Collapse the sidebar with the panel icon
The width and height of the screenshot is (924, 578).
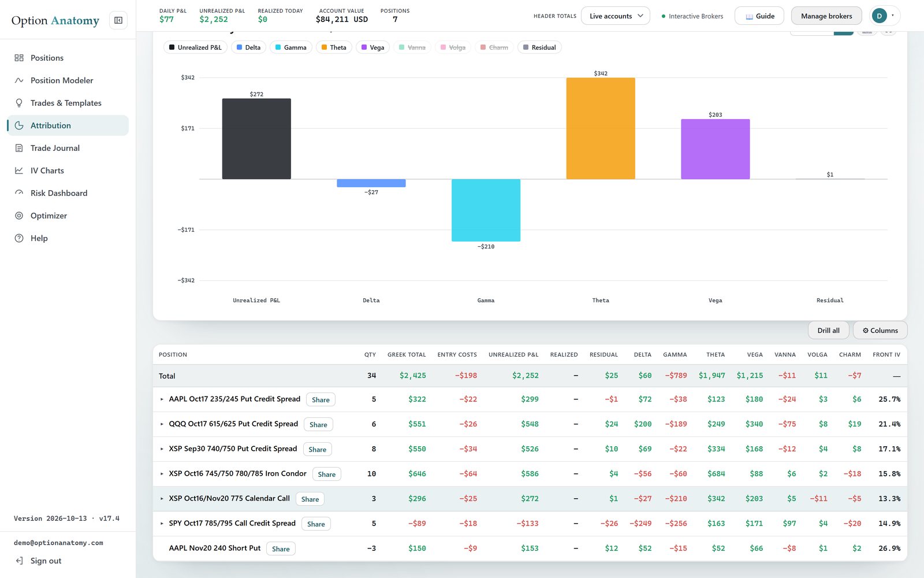point(118,20)
